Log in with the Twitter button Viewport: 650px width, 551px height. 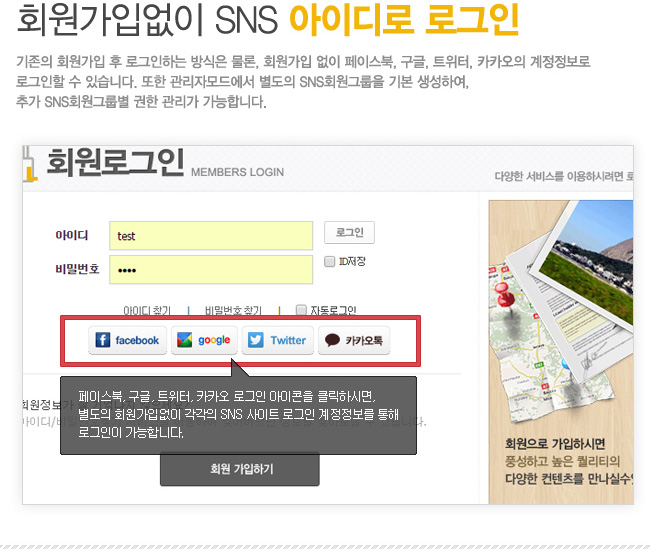(278, 340)
